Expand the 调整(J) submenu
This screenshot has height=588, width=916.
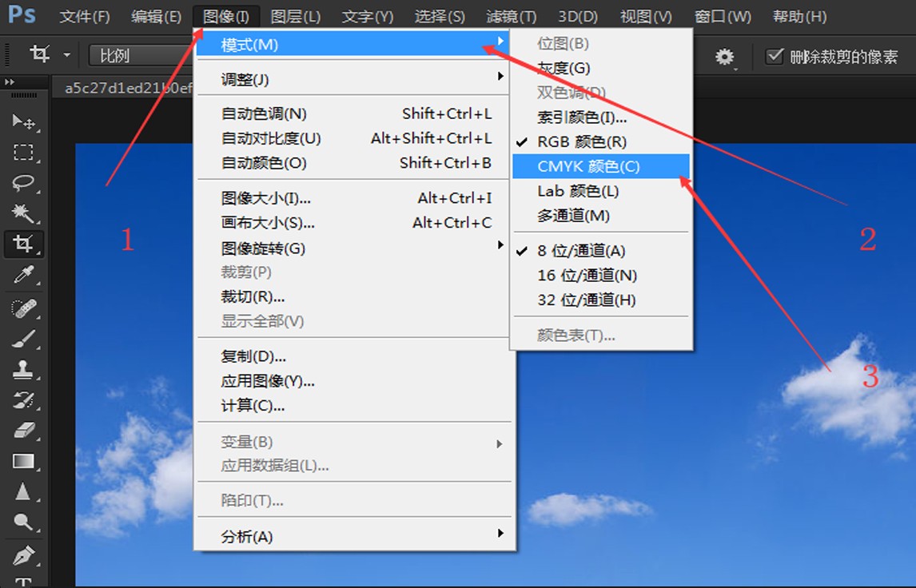pos(353,79)
